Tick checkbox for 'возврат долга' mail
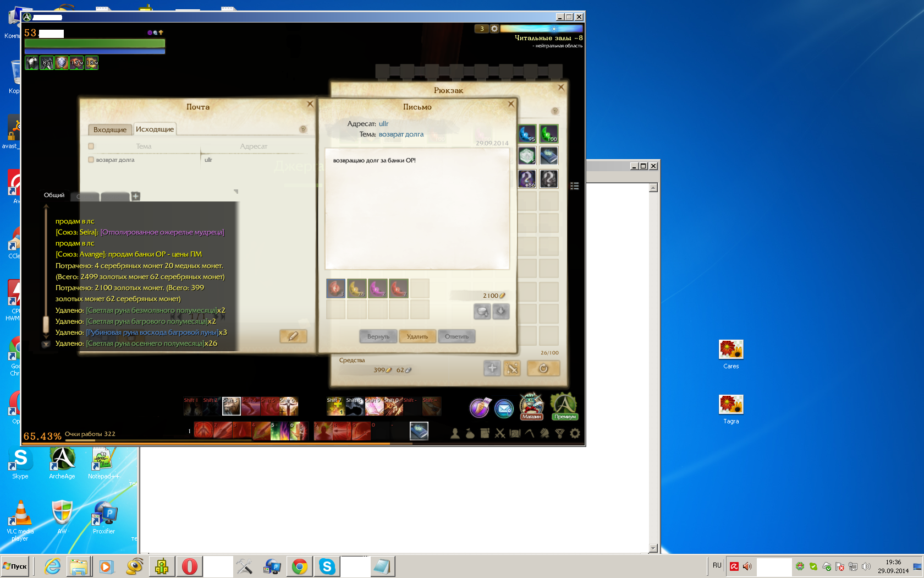Screen dimensions: 924x578 (91, 160)
